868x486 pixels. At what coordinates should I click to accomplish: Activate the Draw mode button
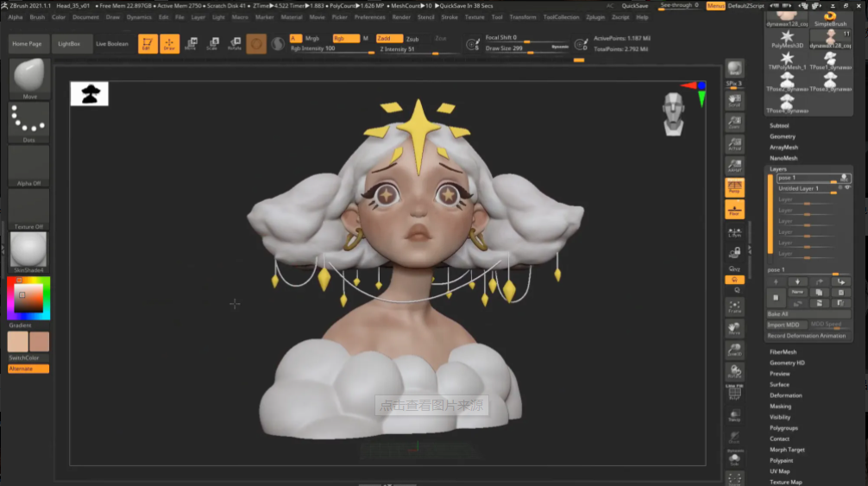coord(169,44)
